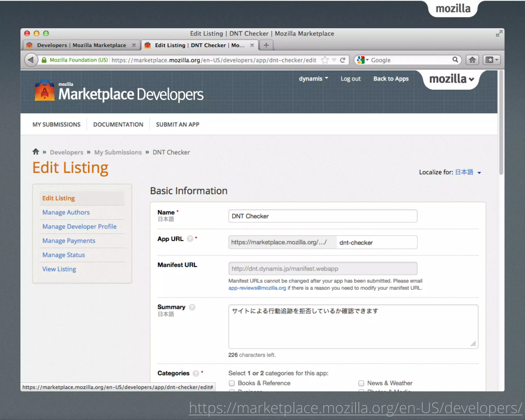Open the URL bar history dropdown arrow
The width and height of the screenshot is (525, 420).
click(334, 60)
